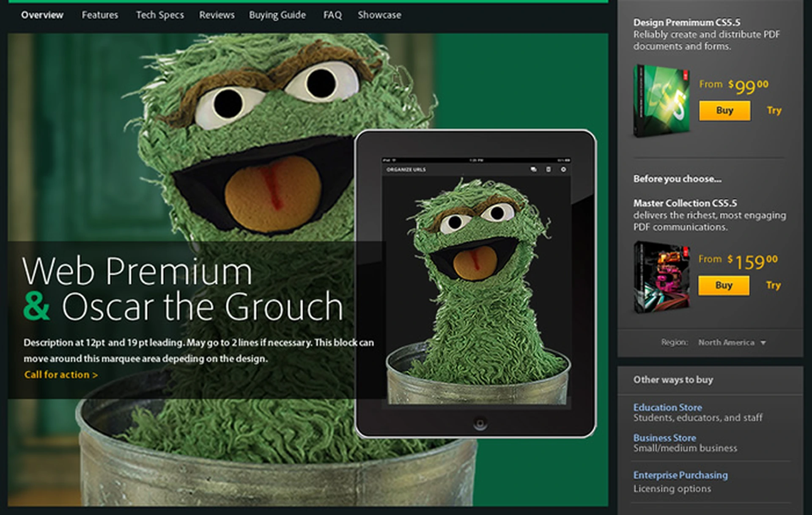This screenshot has width=812, height=515.
Task: Click the 'Other ways to buy' heading
Action: pos(673,380)
